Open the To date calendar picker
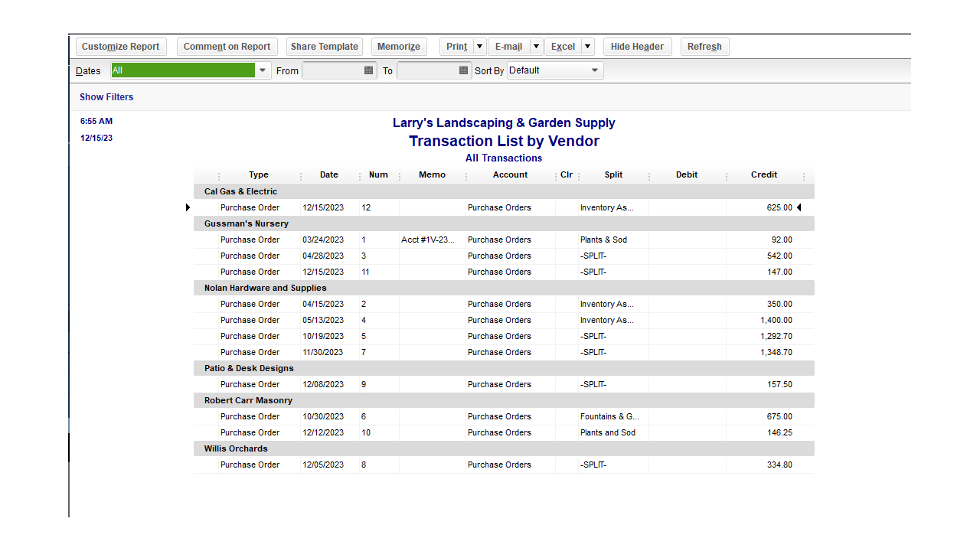This screenshot has width=980, height=551. point(463,70)
